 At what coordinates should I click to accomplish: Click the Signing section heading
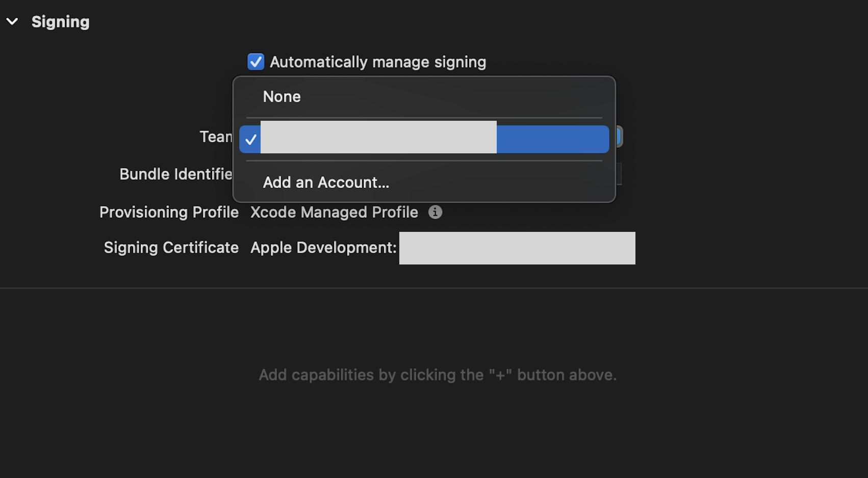pyautogui.click(x=60, y=21)
